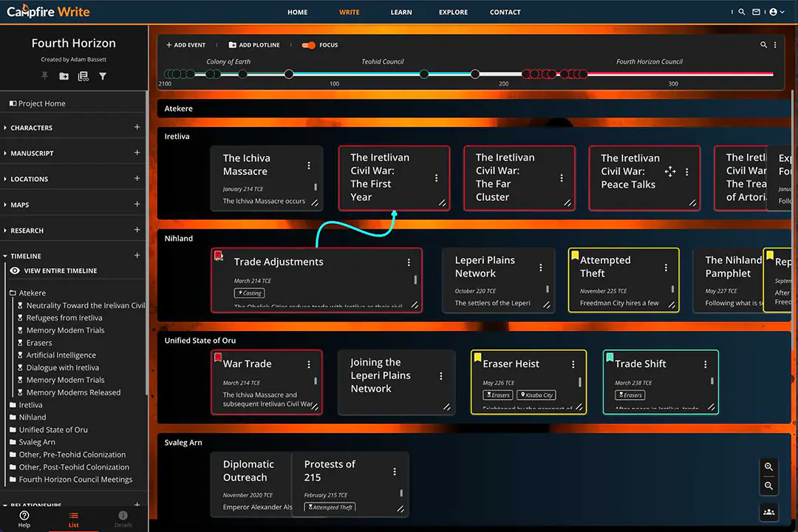Open three-dot menu on Trade Adjustments card
Screen dimensions: 798x532
(409, 262)
